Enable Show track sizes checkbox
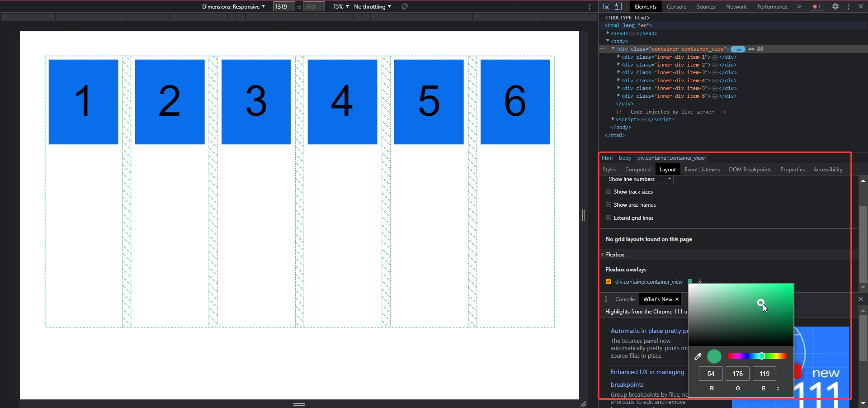Screen dimensions: 868x408 click(x=608, y=191)
